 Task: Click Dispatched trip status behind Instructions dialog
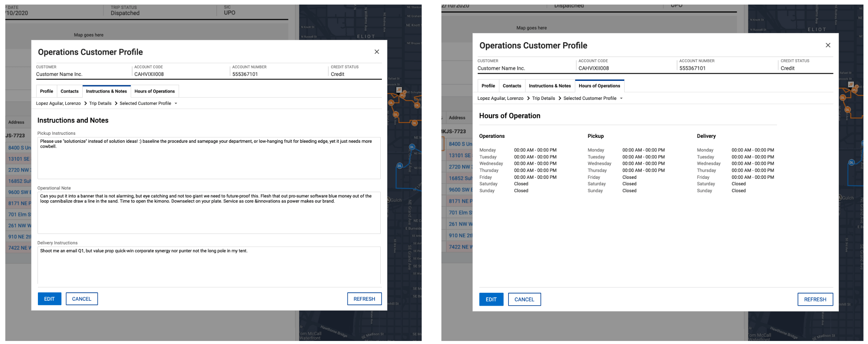coord(125,13)
